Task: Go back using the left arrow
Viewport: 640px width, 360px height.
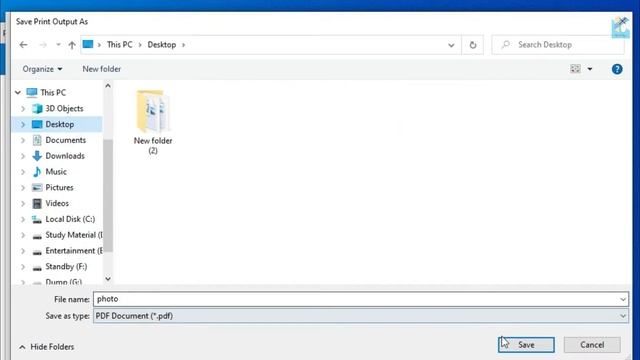Action: 23,45
